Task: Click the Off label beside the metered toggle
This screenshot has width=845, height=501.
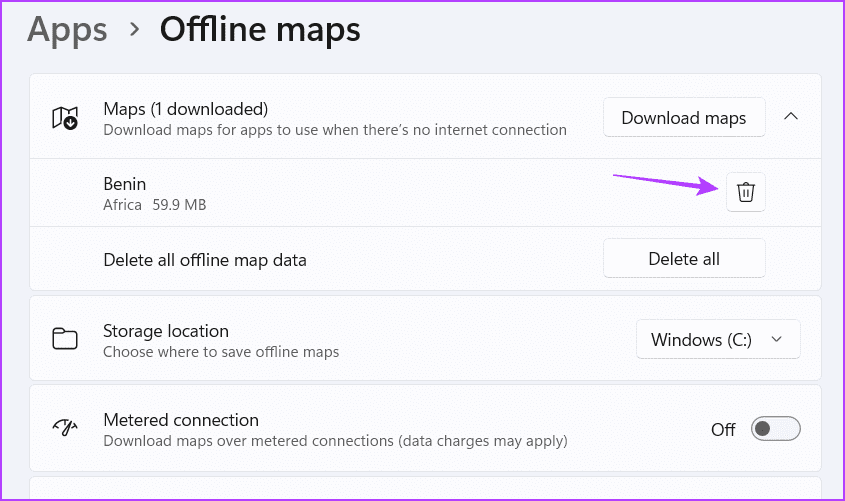Action: coord(723,429)
